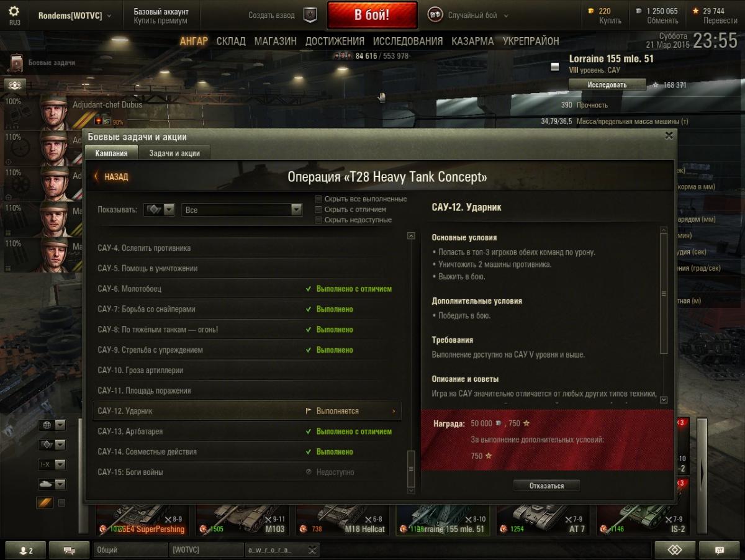Viewport: 745px width, 560px height.
Task: Tick the Скрыть с отличием checkbox
Action: 318,209
